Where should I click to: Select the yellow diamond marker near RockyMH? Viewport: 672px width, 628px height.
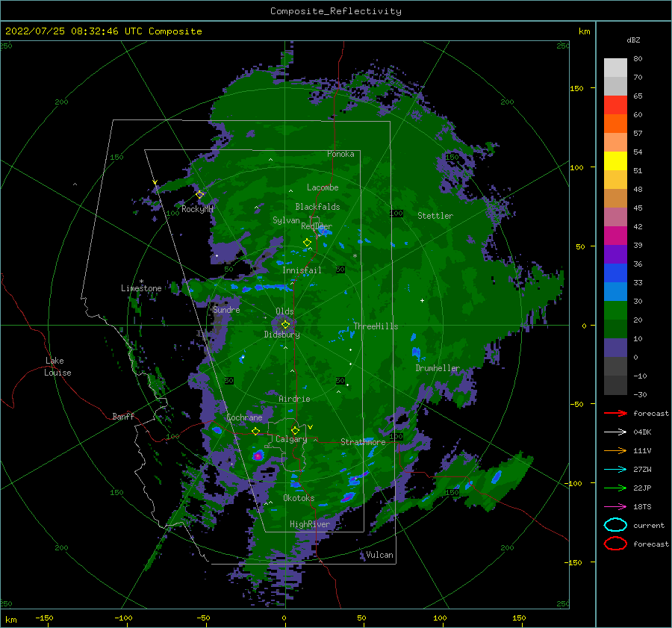click(199, 195)
